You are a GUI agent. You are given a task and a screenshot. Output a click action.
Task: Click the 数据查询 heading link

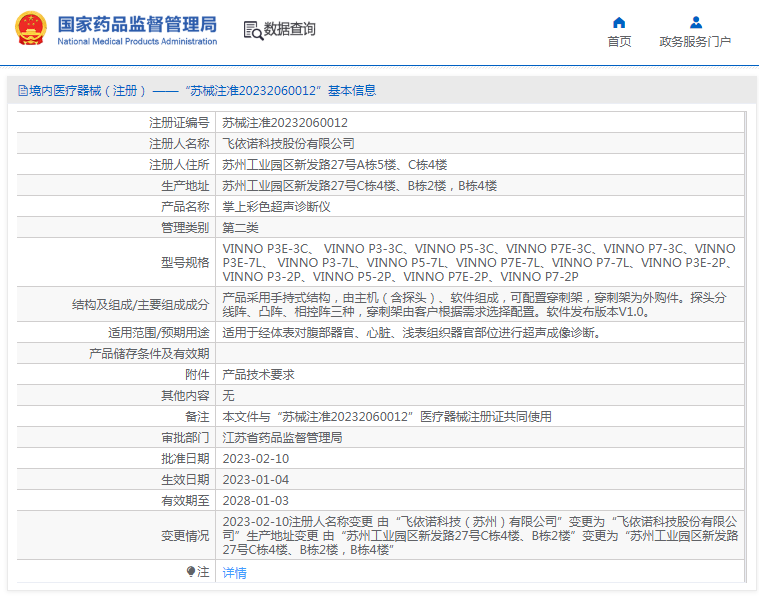289,29
